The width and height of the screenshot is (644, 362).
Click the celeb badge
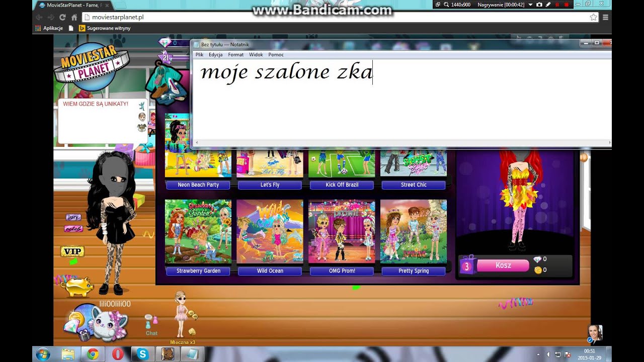coord(73,229)
